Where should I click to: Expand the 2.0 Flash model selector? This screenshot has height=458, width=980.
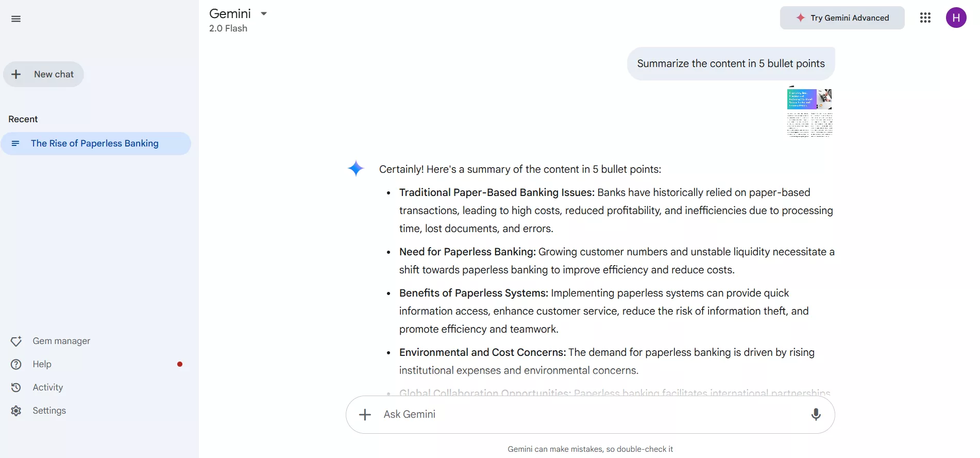227,28
